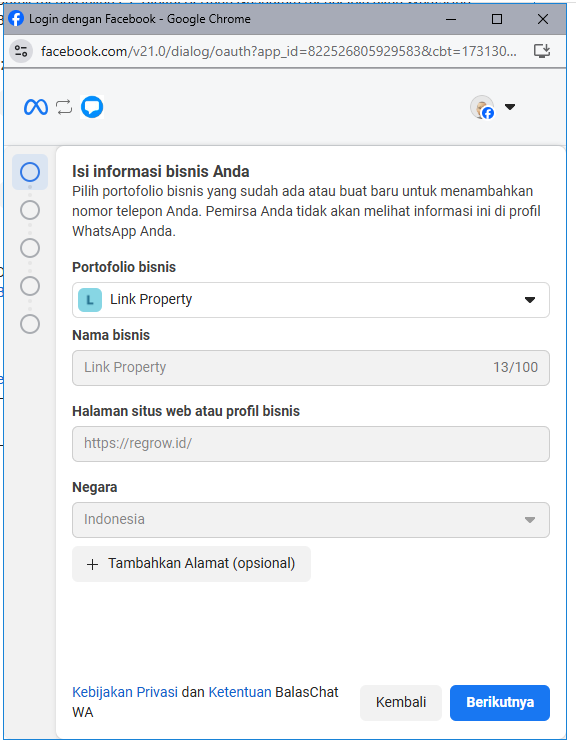Select the last step circle indicator
The height and width of the screenshot is (754, 576).
point(30,324)
